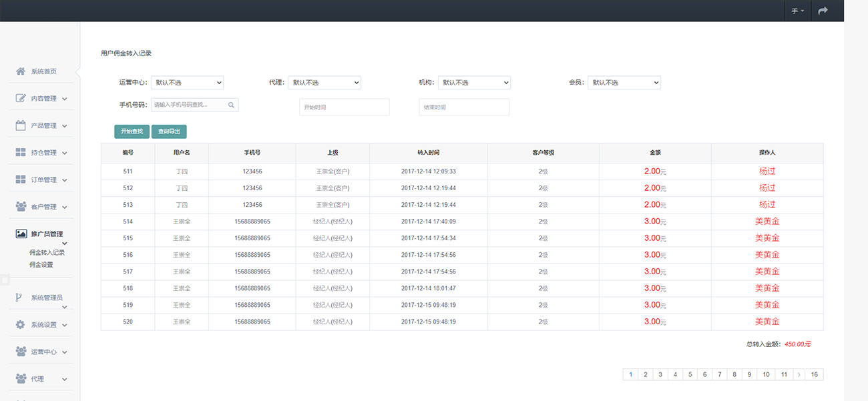The height and width of the screenshot is (401, 868).
Task: Focus the 手机号码 search input
Action: point(194,105)
